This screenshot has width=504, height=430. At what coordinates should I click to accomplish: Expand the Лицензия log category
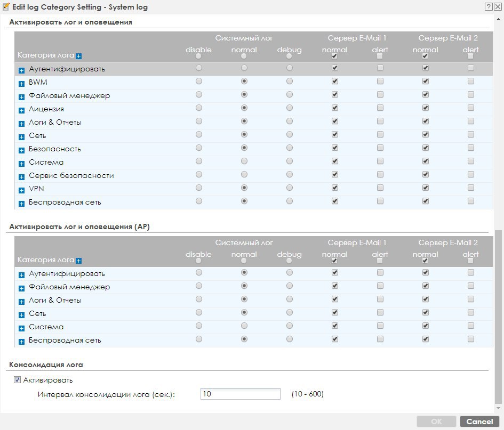point(21,110)
